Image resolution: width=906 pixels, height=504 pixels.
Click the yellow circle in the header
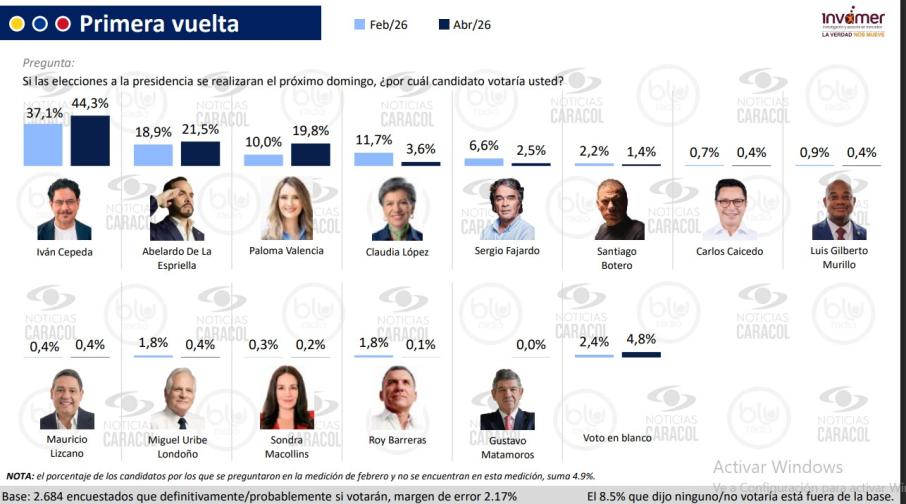pos(17,23)
